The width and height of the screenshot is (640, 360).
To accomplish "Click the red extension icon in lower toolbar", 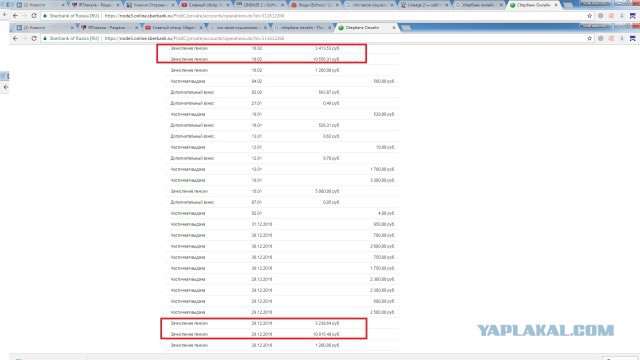I will [611, 38].
